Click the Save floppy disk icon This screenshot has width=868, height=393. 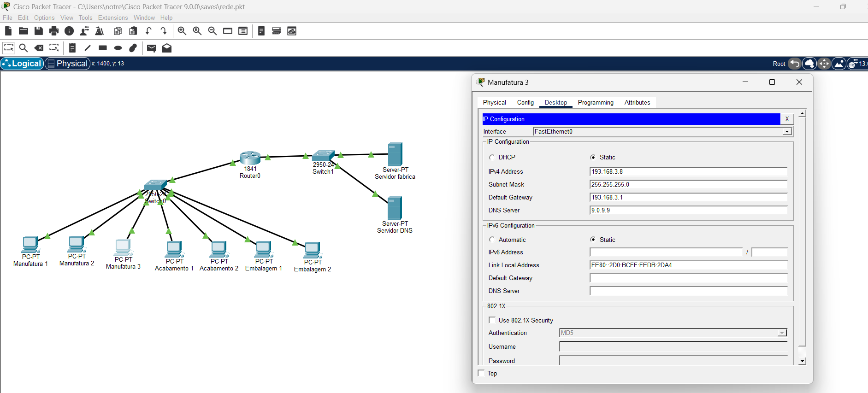click(39, 31)
